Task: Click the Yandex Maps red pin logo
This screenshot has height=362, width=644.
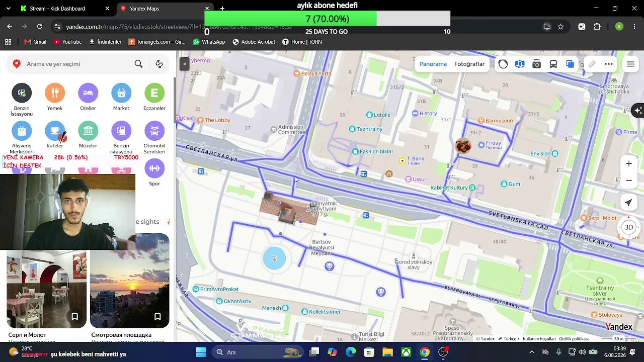Action: tap(17, 64)
